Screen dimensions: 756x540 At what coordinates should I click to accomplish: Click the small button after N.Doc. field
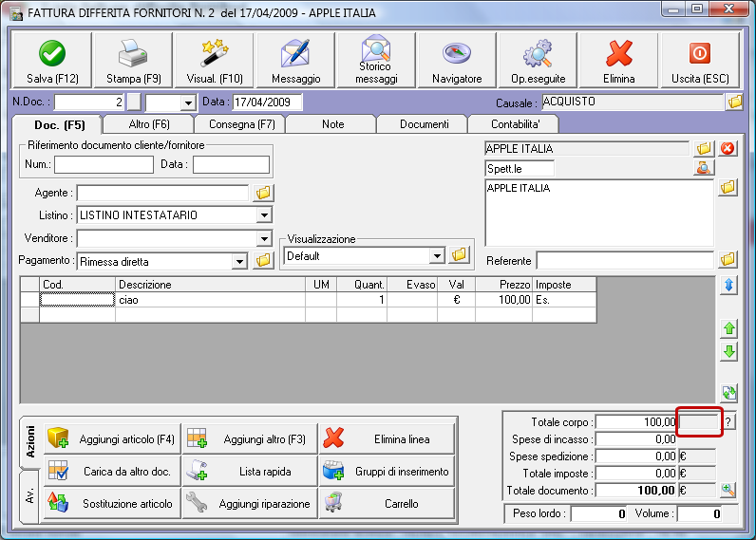[135, 102]
